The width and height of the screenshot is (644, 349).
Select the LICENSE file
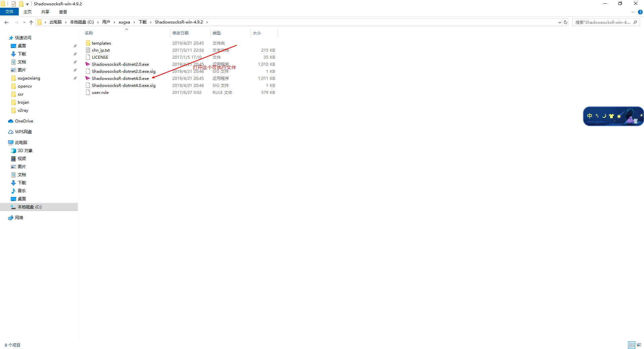(x=100, y=57)
